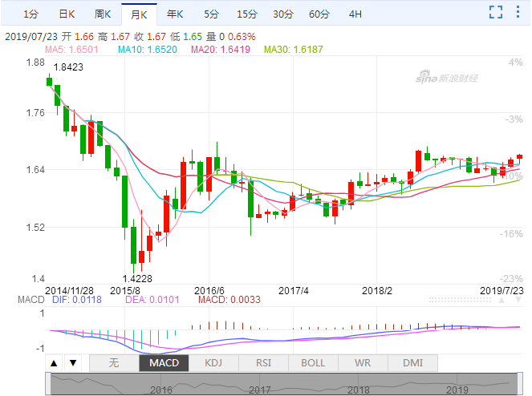Screen dimensions: 532x396
Task: Open the 30分 chart tab
Action: (x=283, y=14)
